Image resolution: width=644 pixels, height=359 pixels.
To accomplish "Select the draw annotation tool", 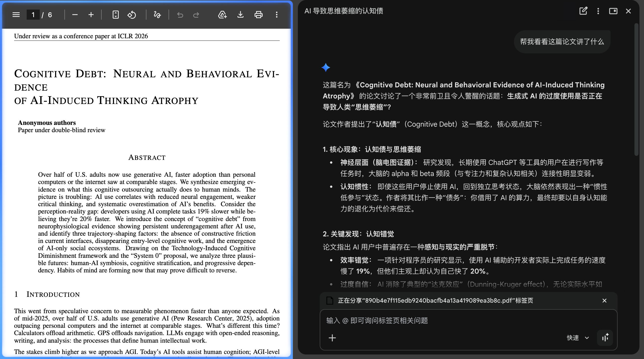I will coord(157,15).
